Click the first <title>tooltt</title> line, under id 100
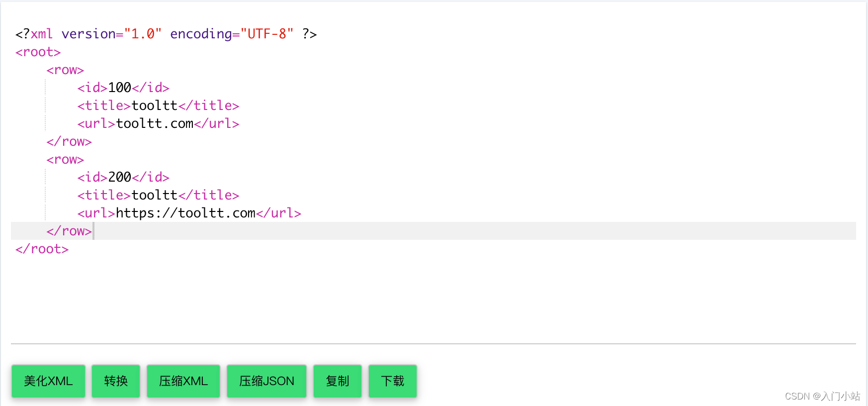The width and height of the screenshot is (868, 406). click(x=158, y=105)
